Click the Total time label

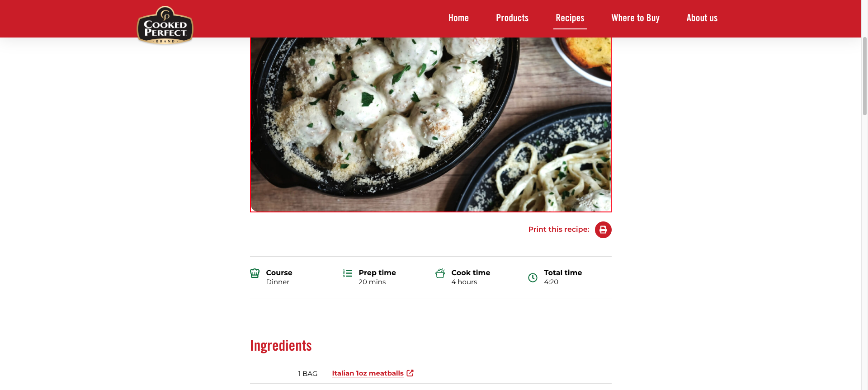point(563,273)
